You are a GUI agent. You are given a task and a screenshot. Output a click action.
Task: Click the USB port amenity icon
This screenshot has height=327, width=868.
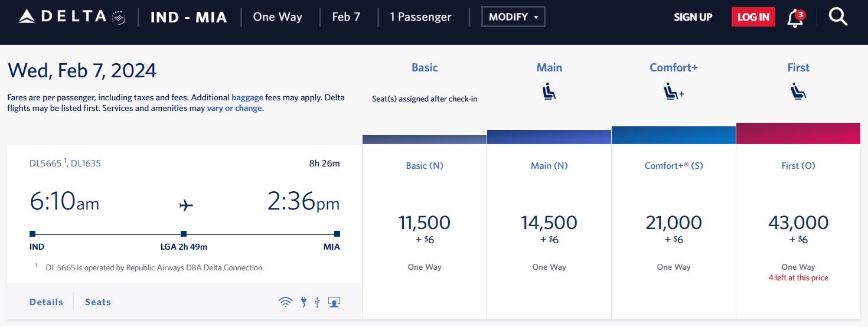pos(318,302)
